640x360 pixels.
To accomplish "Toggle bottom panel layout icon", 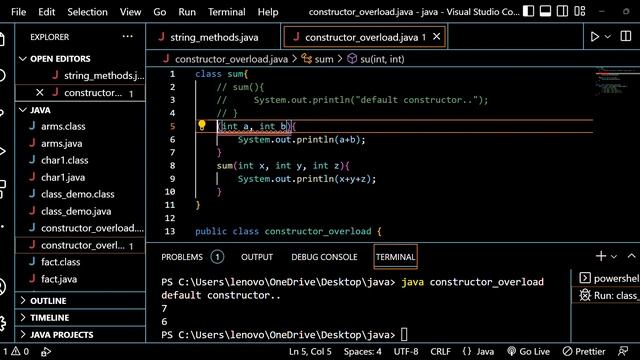I will (545, 11).
